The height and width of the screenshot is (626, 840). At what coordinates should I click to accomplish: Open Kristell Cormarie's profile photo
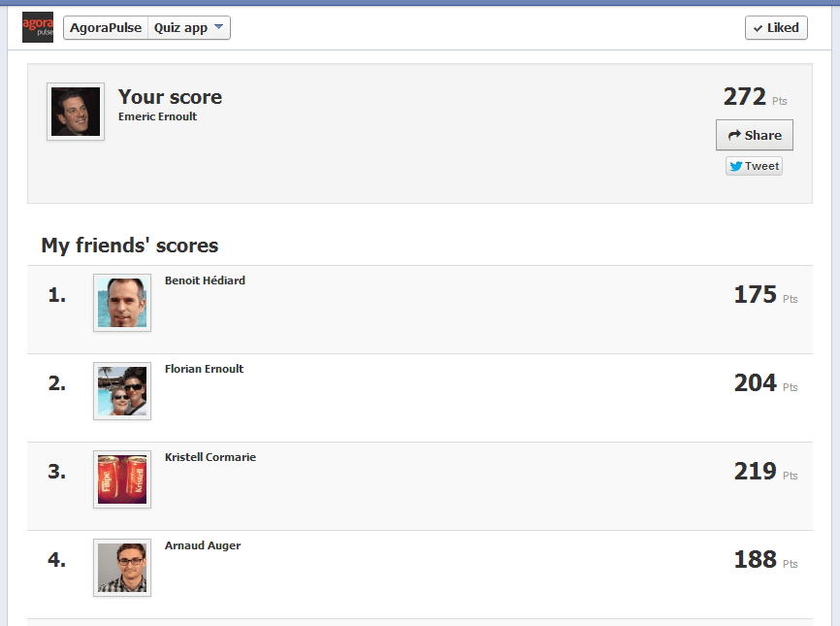[122, 479]
